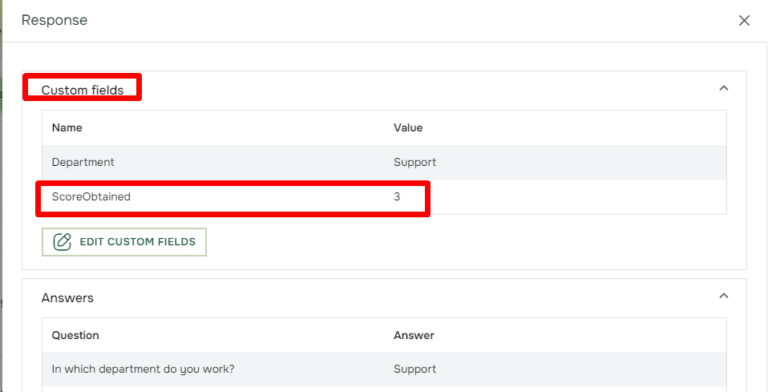
Task: Select the ScoreObtained field name
Action: click(x=91, y=197)
